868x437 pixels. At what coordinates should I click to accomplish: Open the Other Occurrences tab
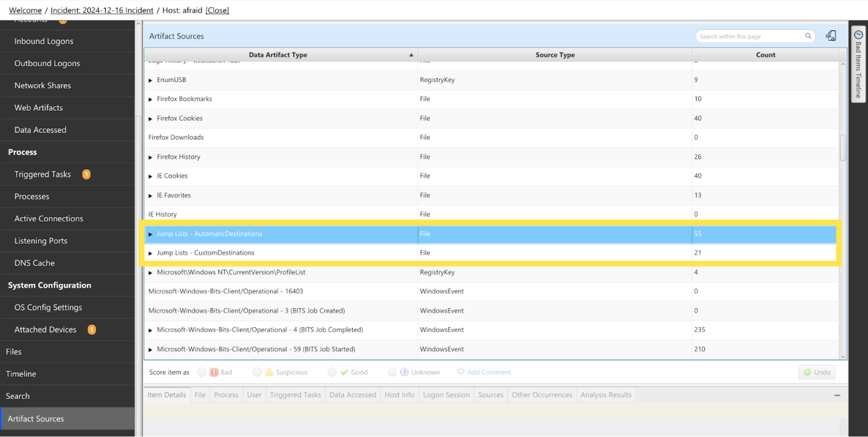[x=542, y=395]
